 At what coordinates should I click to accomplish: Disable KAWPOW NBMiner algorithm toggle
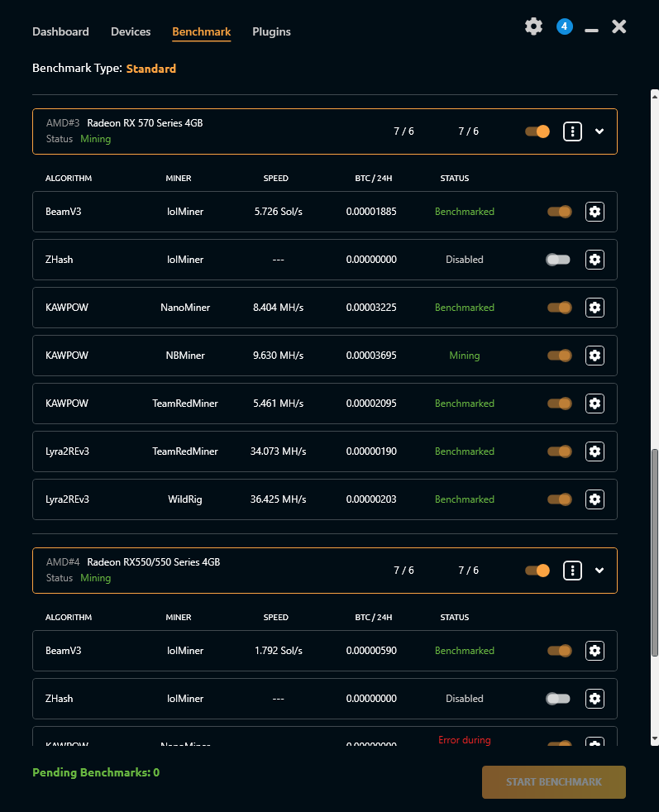click(x=560, y=356)
